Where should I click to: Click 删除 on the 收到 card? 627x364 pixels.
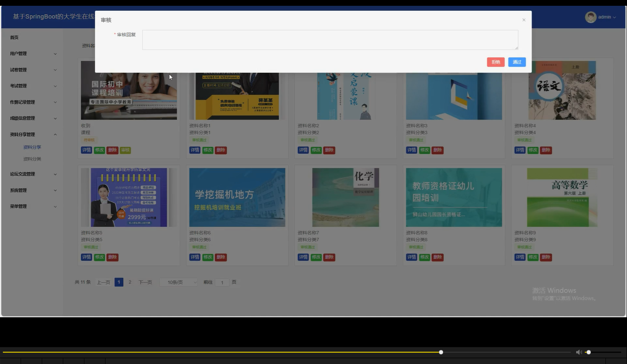click(112, 150)
